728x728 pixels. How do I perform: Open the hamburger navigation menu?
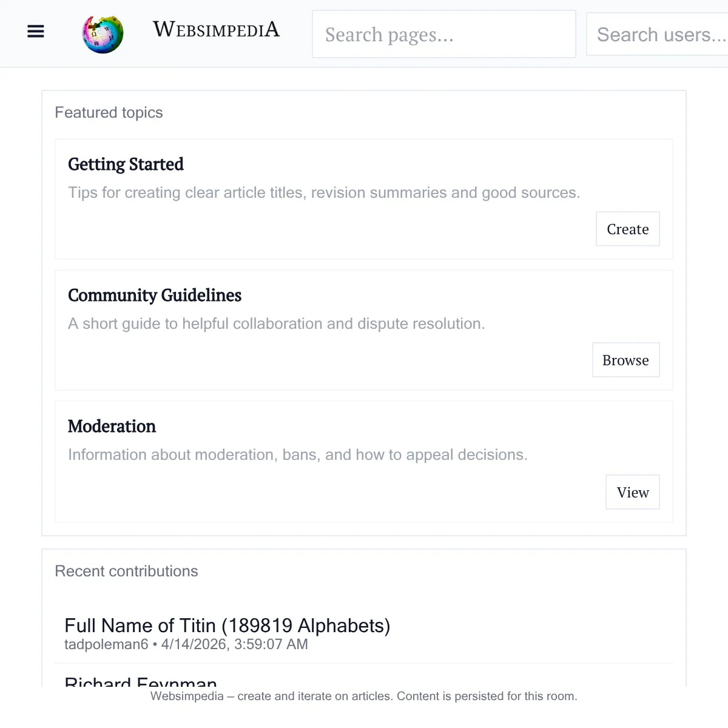pyautogui.click(x=36, y=31)
